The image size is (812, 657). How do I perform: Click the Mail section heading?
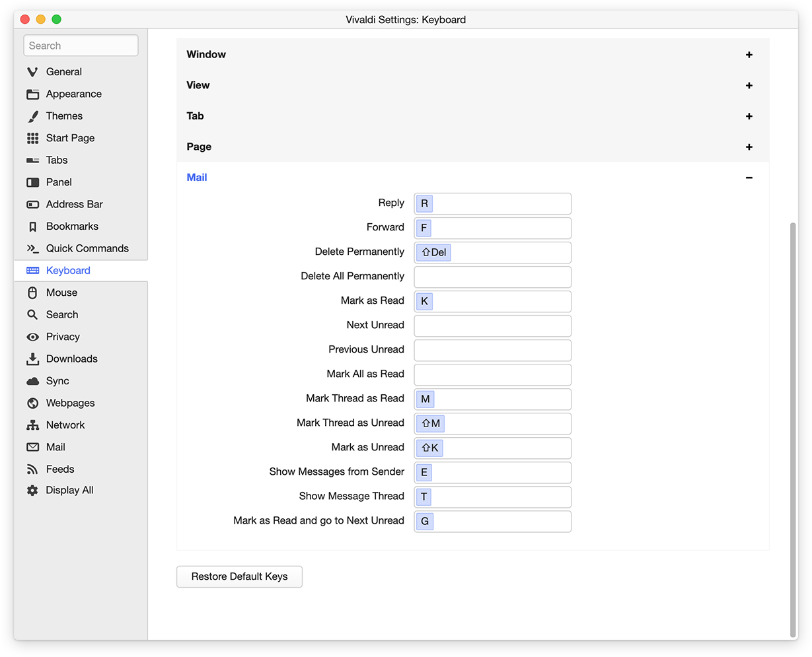[x=197, y=177]
